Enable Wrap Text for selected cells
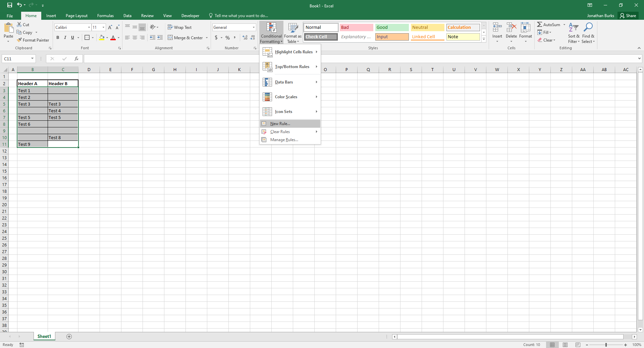This screenshot has width=644, height=348. 180,27
